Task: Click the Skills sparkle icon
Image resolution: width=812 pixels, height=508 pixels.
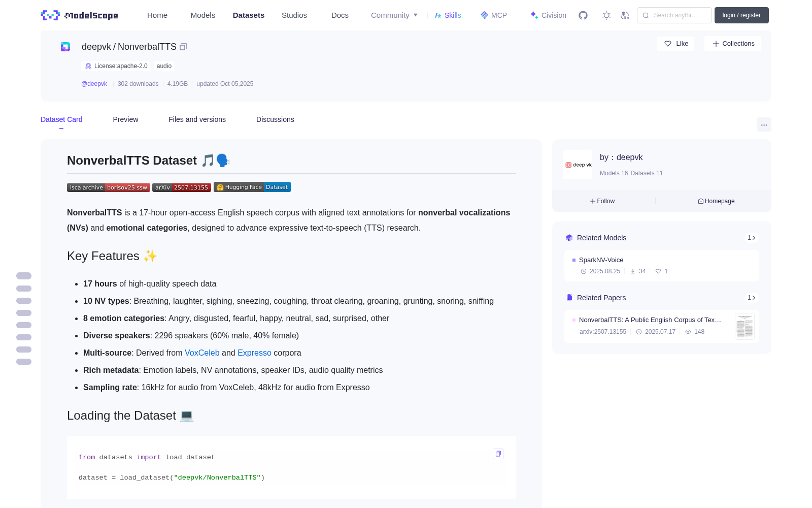Action: click(x=438, y=15)
